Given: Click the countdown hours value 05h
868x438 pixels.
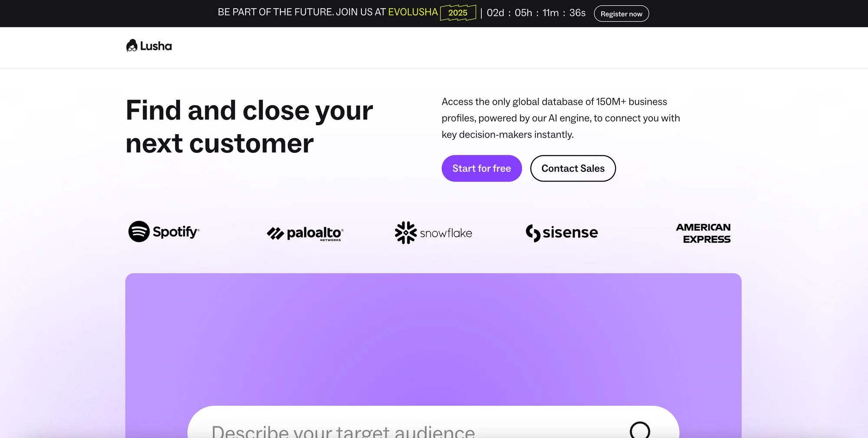Looking at the screenshot, I should point(523,13).
